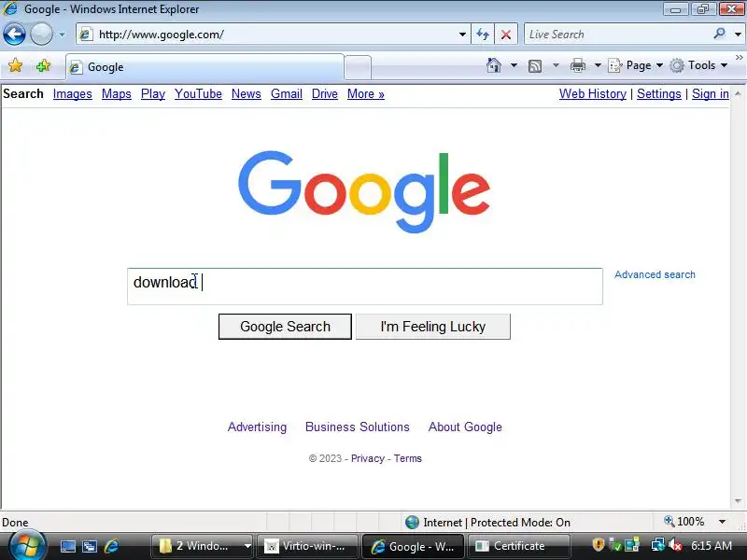Screen dimensions: 747x560
Task: Open the Maps link
Action: click(x=116, y=94)
